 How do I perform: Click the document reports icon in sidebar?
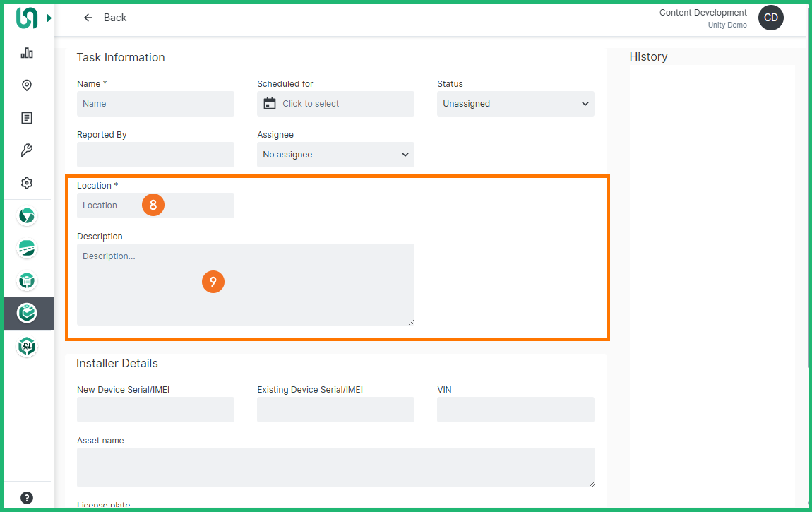(27, 118)
